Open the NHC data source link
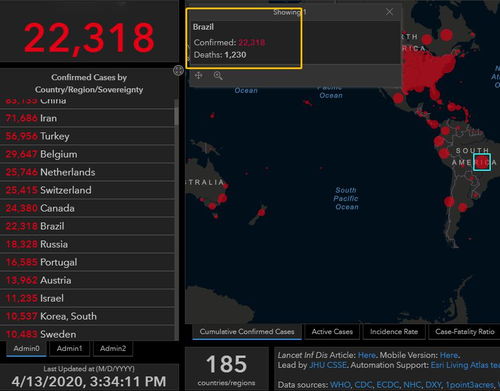 (x=412, y=385)
